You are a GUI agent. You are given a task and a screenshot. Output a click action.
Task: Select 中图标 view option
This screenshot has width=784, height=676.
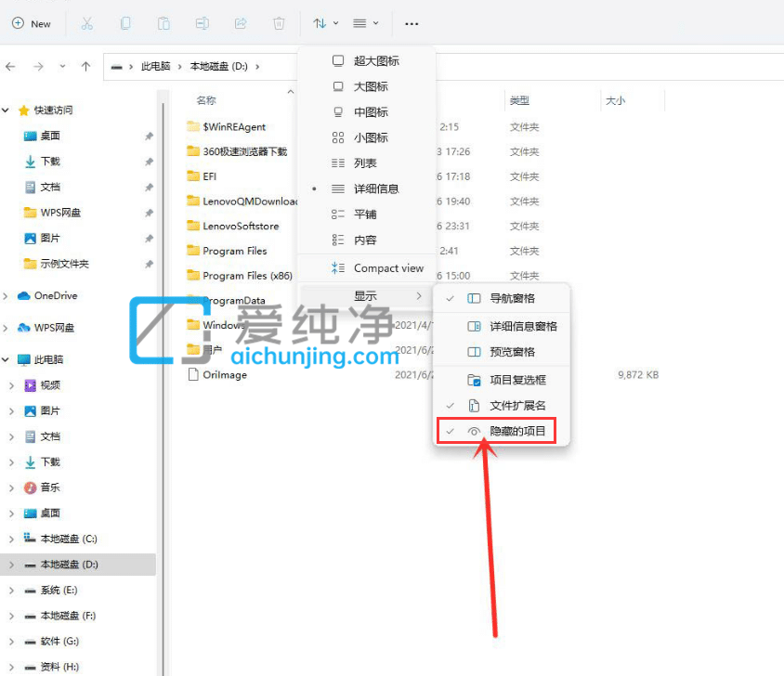tap(367, 112)
